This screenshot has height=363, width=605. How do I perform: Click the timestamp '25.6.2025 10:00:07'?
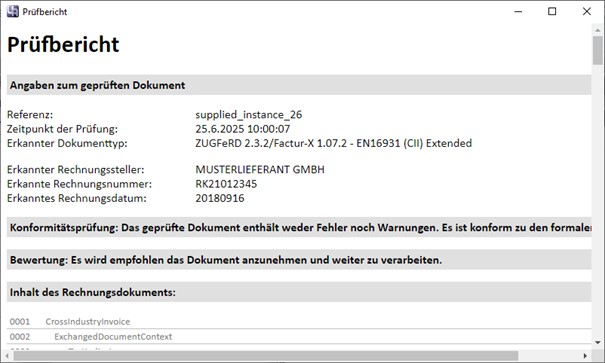[243, 129]
